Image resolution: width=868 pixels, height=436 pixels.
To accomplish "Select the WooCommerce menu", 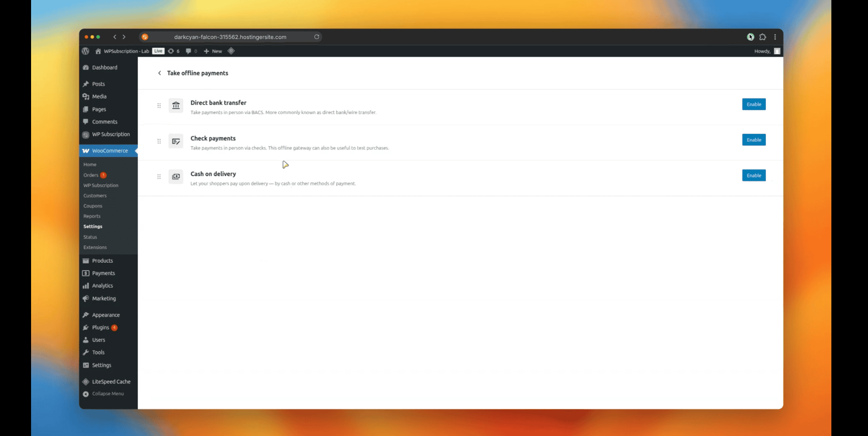I will point(108,151).
